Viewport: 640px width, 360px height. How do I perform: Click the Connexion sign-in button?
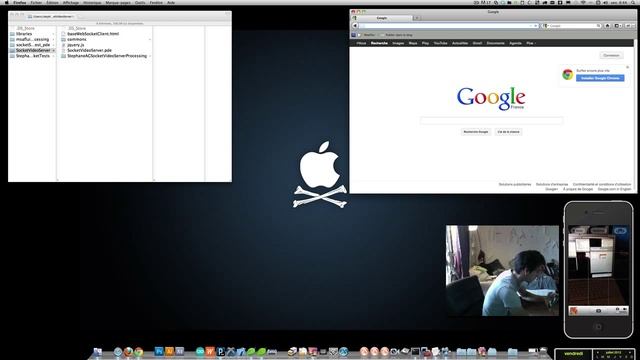click(x=611, y=55)
